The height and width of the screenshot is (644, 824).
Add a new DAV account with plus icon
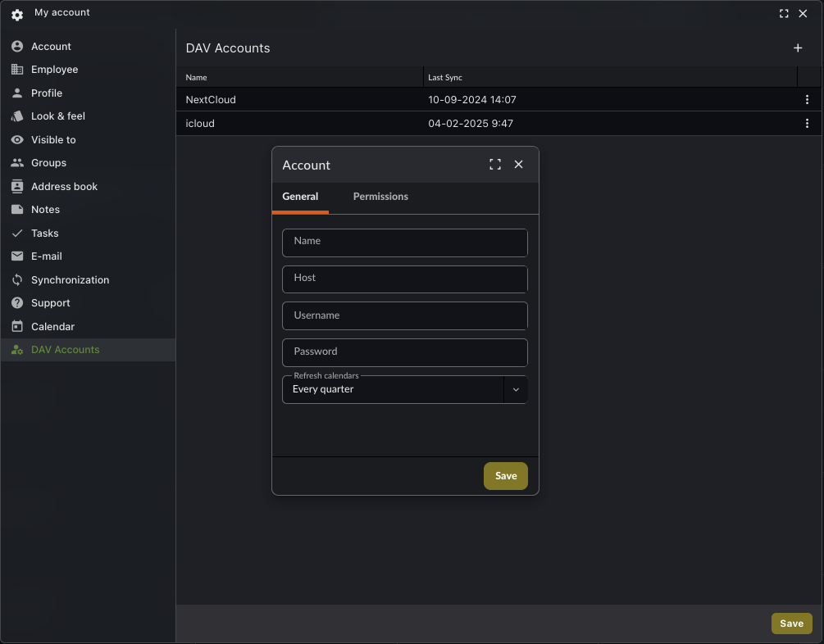[x=798, y=48]
